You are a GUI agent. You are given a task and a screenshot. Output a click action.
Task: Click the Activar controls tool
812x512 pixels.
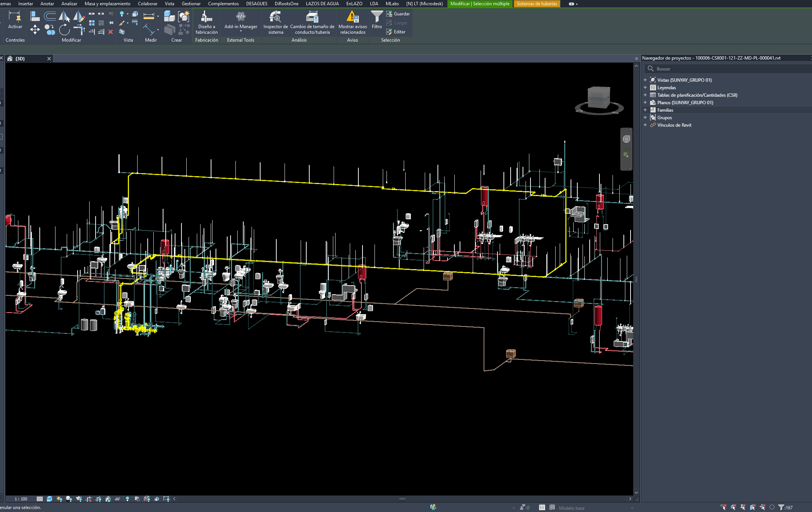click(15, 20)
